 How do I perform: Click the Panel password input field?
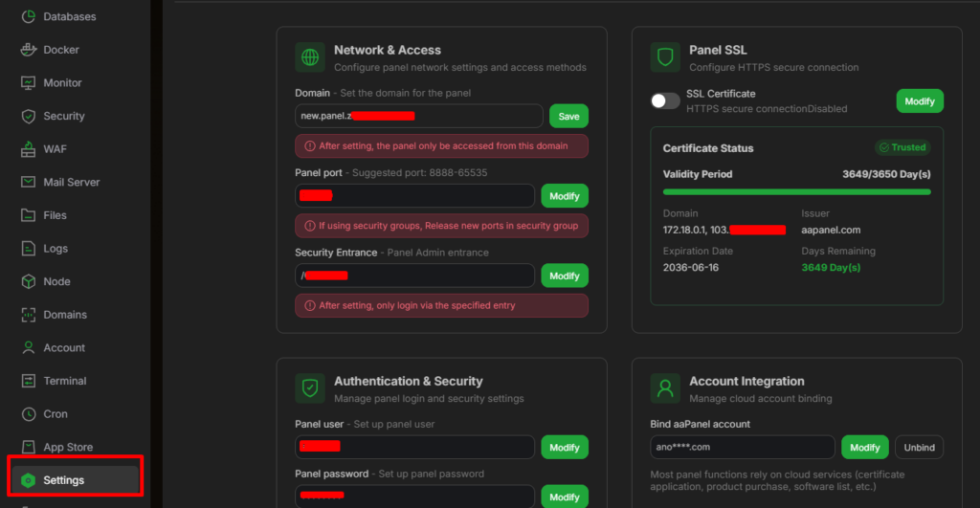click(415, 497)
